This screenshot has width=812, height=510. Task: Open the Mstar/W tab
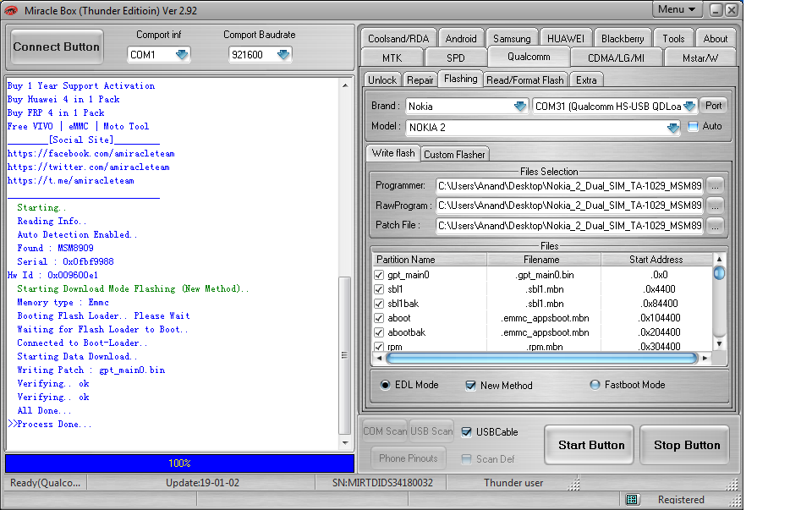[x=700, y=58]
